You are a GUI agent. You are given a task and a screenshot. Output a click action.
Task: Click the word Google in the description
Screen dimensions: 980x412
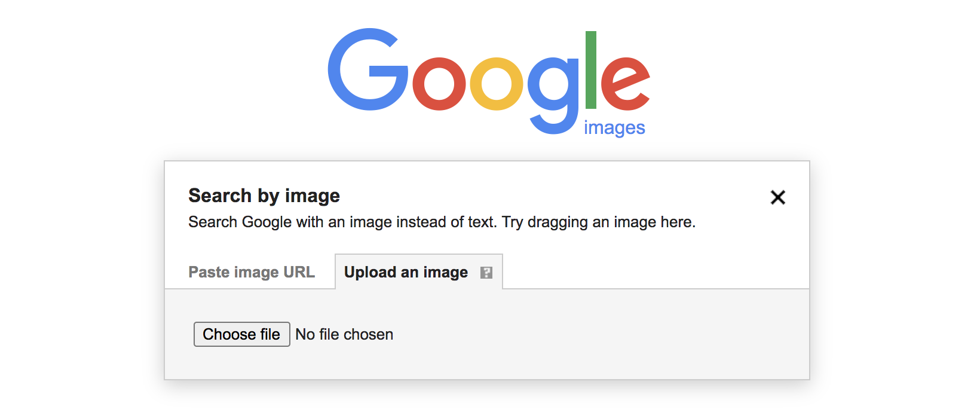(x=267, y=222)
